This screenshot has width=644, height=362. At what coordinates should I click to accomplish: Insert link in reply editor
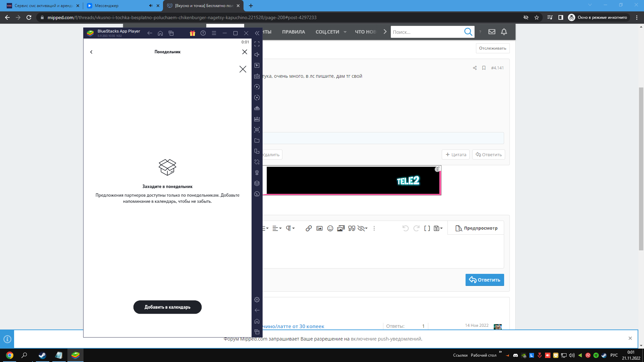(x=309, y=228)
